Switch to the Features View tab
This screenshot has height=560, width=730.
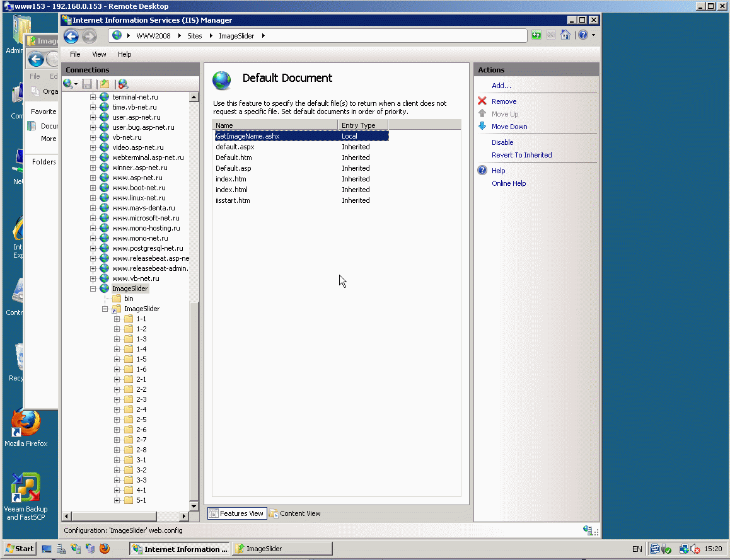237,513
